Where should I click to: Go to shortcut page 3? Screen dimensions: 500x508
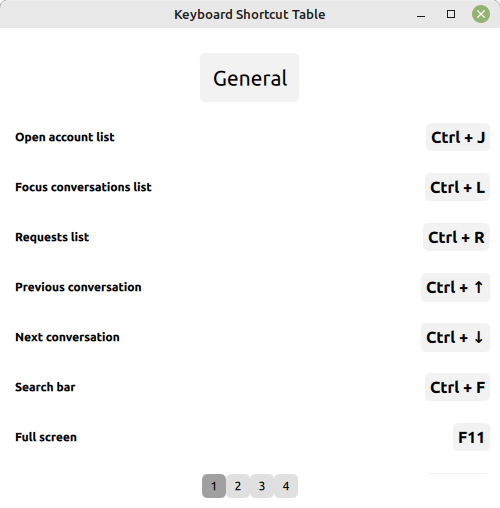point(262,486)
